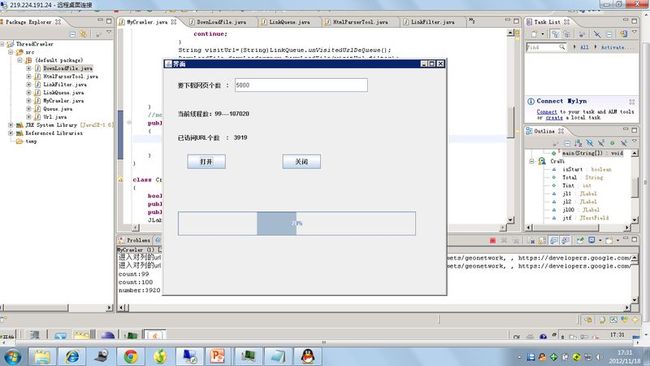The image size is (650, 366).
Task: Collapse the Crawl class node in Outline
Action: click(532, 161)
